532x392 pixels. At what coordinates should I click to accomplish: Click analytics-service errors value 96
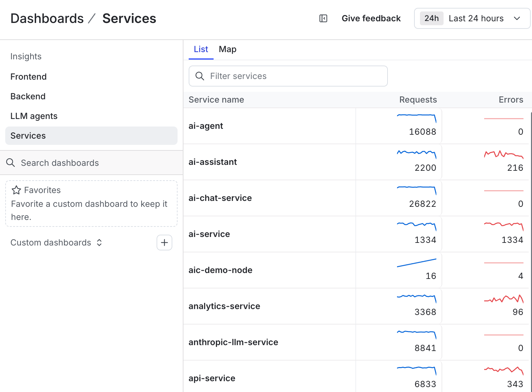518,312
